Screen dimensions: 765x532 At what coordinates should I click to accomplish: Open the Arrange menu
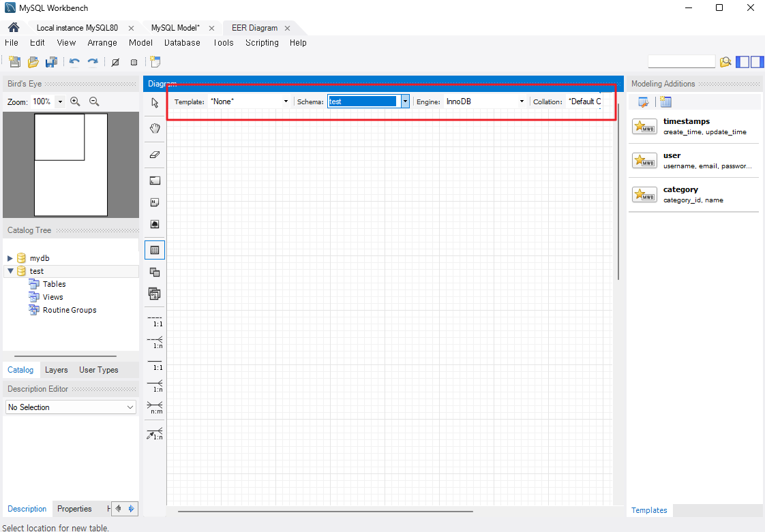tap(102, 43)
